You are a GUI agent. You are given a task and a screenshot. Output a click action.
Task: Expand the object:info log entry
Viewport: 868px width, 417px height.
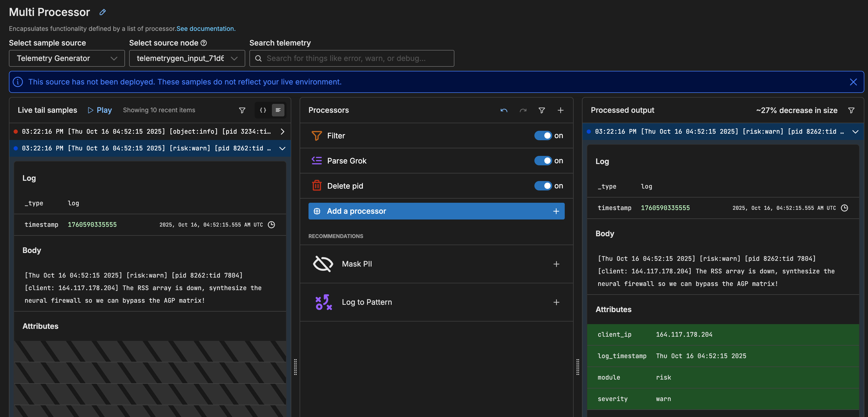click(282, 132)
